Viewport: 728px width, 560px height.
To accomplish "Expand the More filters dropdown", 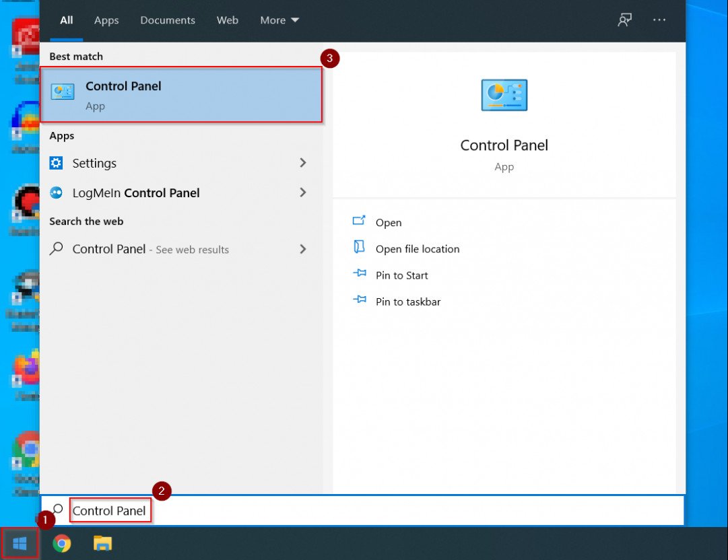I will click(279, 20).
